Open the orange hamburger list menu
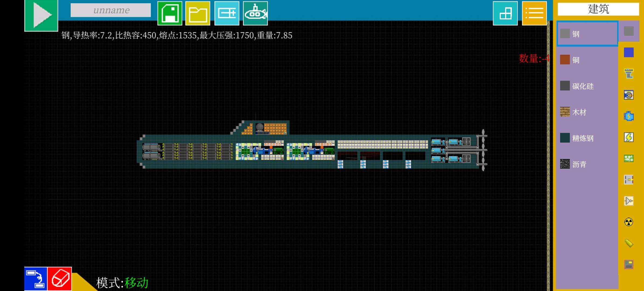 tap(534, 13)
